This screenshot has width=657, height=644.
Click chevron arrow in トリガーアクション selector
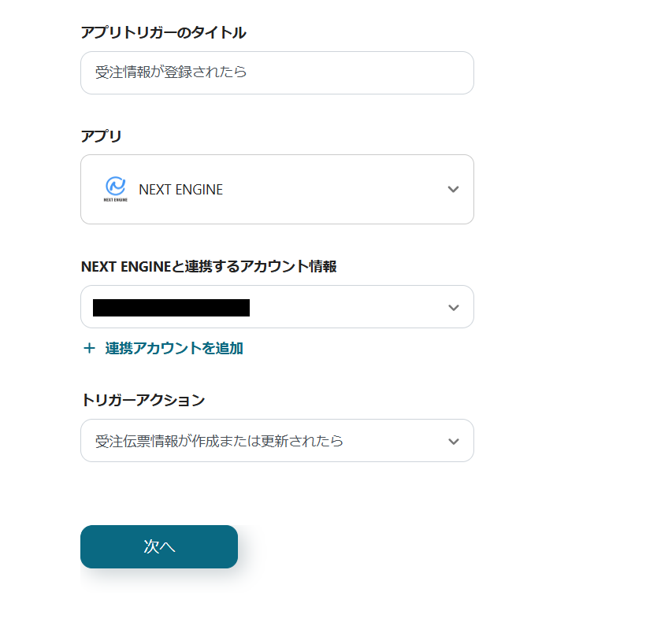453,441
